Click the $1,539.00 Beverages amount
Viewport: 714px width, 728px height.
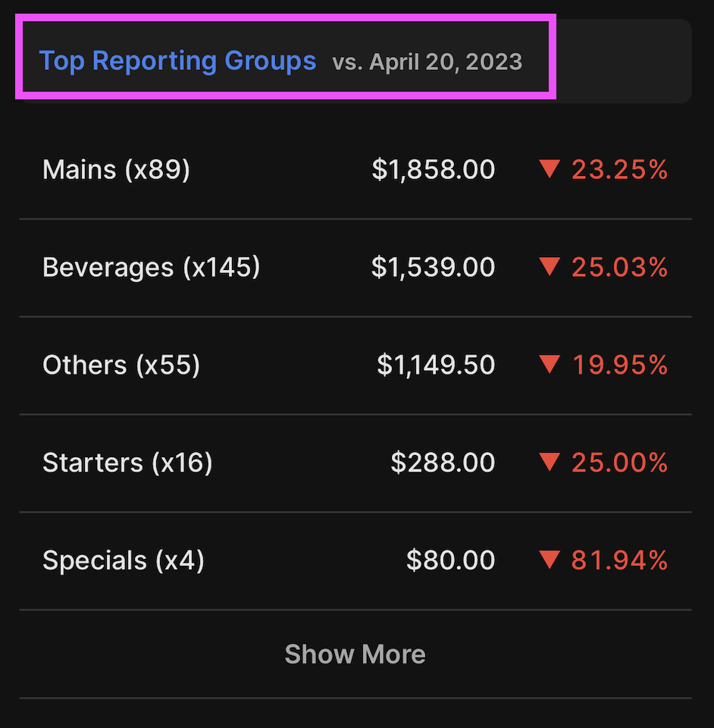coord(433,268)
